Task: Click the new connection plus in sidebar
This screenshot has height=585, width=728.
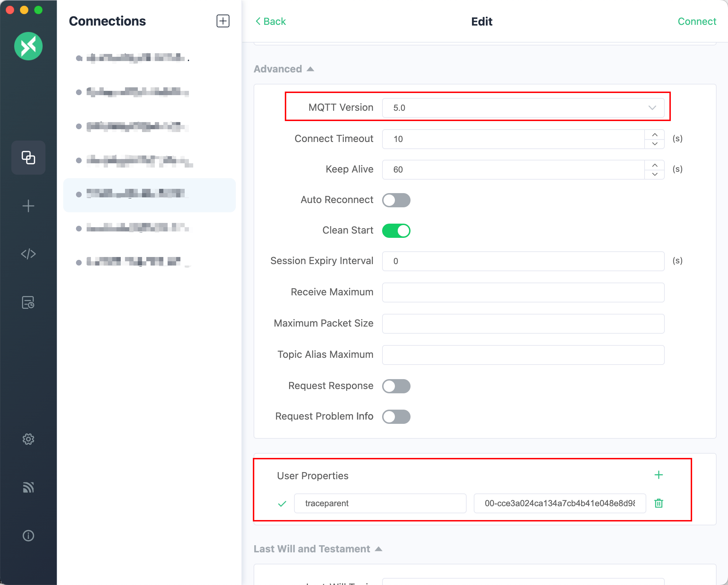Action: (28, 206)
